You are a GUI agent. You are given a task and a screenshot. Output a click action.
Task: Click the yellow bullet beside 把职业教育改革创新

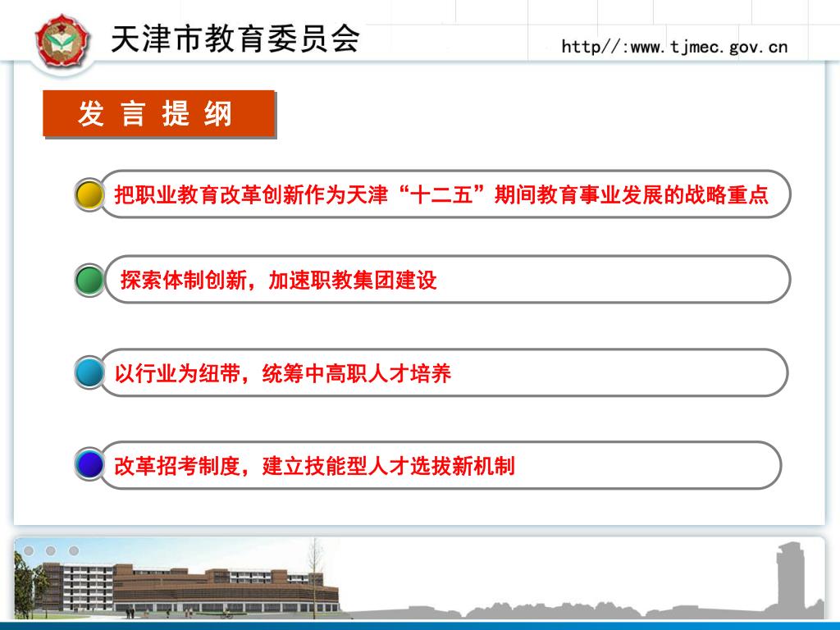tap(89, 194)
